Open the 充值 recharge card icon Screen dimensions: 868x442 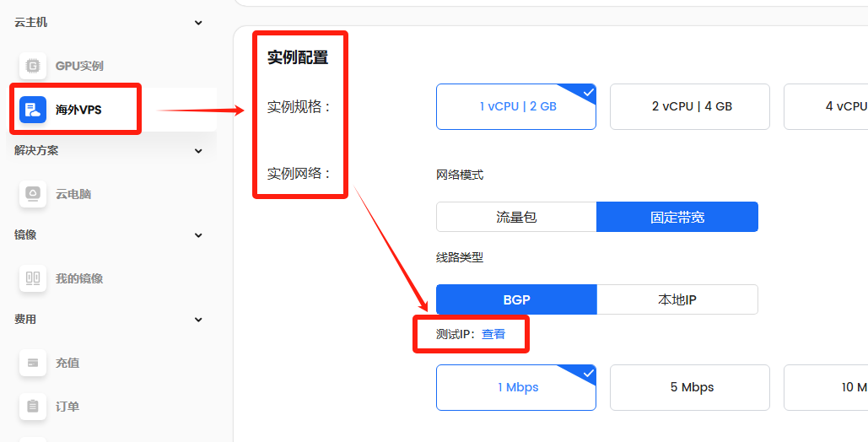tap(33, 363)
